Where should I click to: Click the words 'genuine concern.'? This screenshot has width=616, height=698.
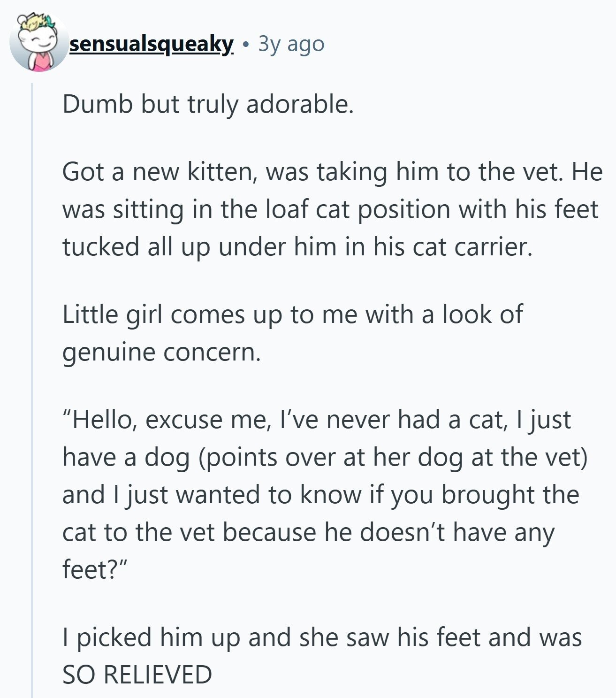(161, 352)
